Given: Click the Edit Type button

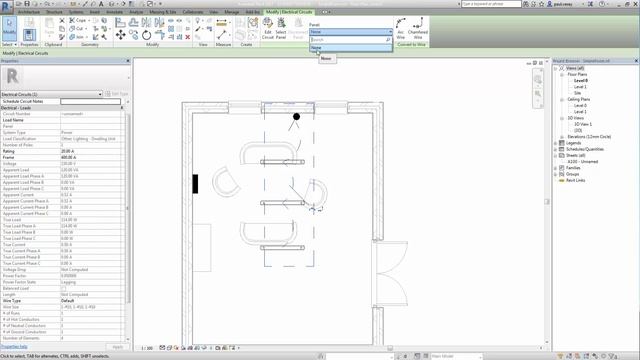Looking at the screenshot, I should [x=117, y=94].
